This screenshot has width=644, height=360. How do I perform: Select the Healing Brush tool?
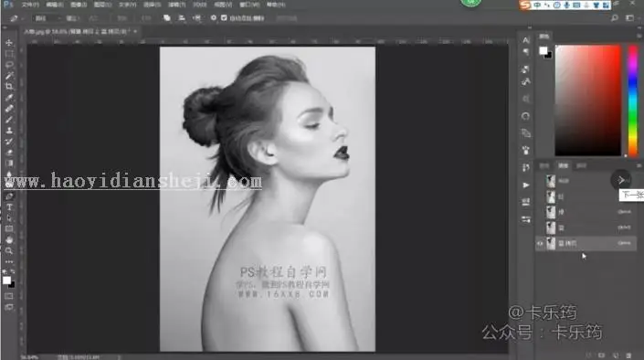[x=9, y=109]
